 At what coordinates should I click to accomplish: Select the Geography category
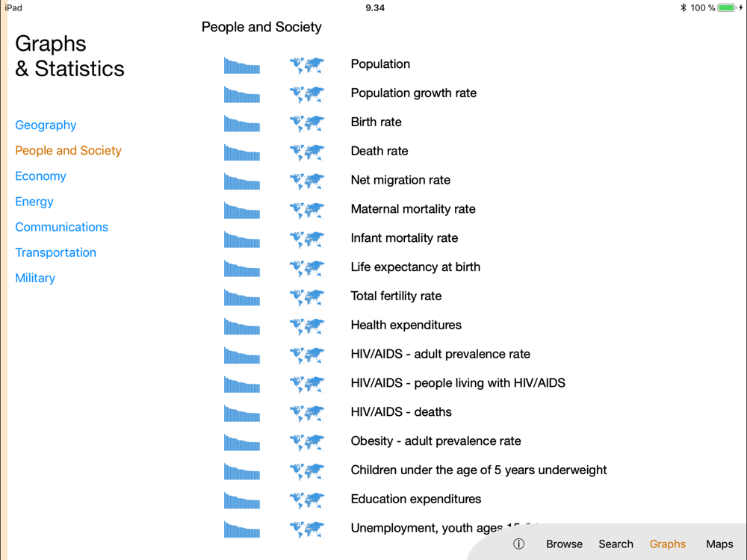46,125
